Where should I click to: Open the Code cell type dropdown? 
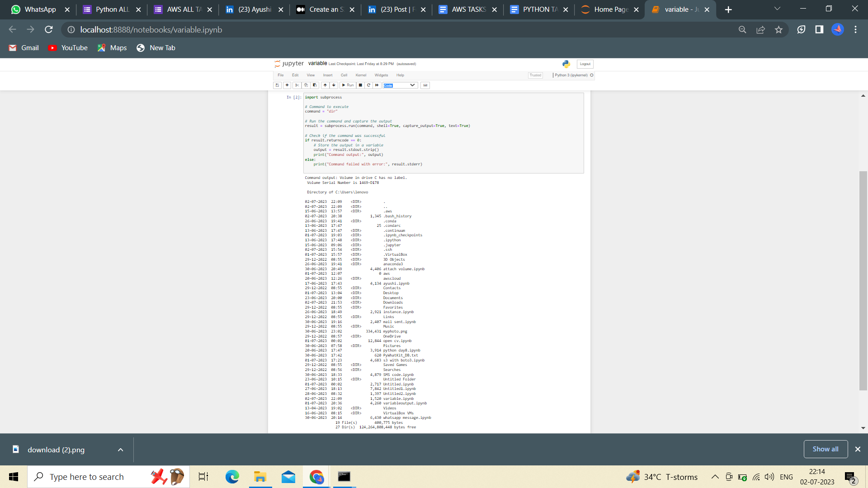coord(400,85)
